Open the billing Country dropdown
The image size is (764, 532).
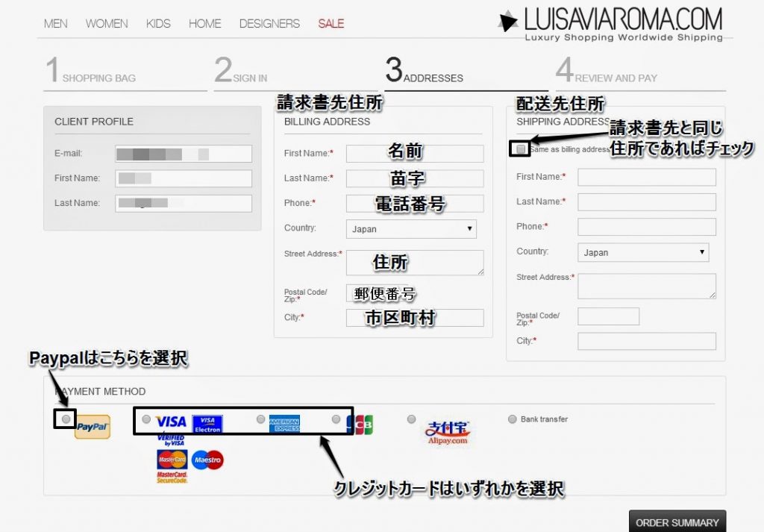pyautogui.click(x=411, y=229)
